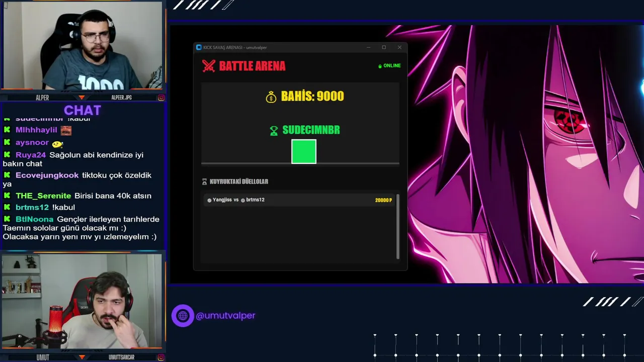The image size is (644, 362).
Task: Click the globe icon next to @umutvalper
Action: tap(183, 316)
